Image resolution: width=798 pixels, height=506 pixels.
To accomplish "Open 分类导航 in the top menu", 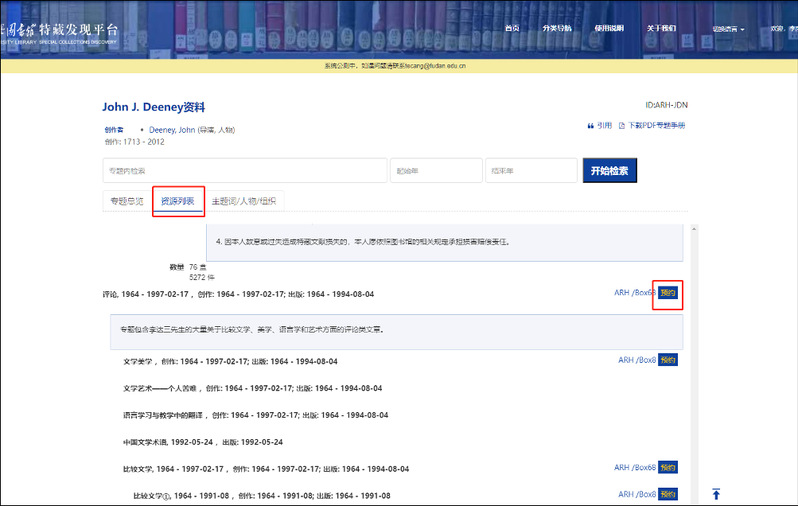I will click(557, 28).
